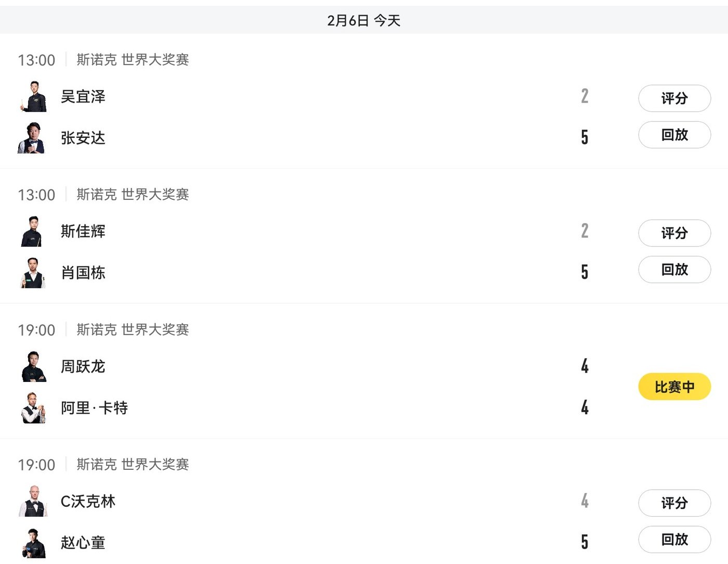Click Wu Yize's player avatar (吴宜泽)
This screenshot has width=728, height=564.
click(x=33, y=97)
